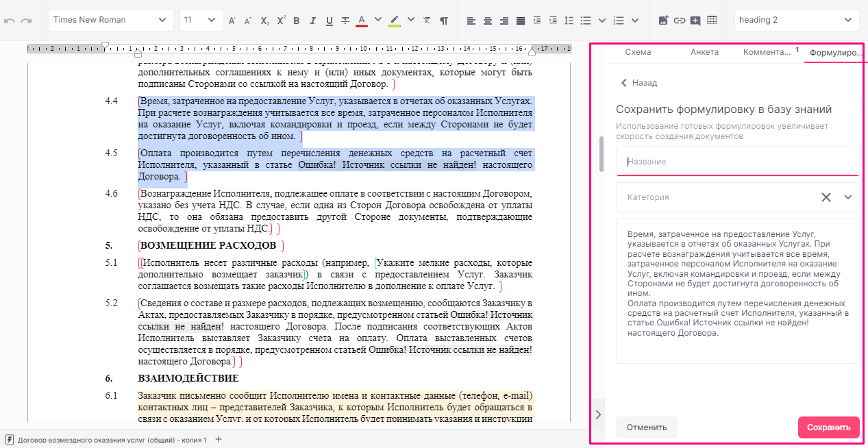Show paragraph marks with the pilcrow icon

[x=444, y=21]
